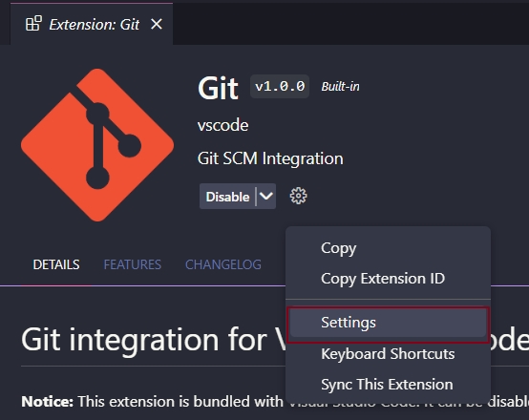
Task: Select Copy Extension ID menu entry
Action: click(388, 279)
